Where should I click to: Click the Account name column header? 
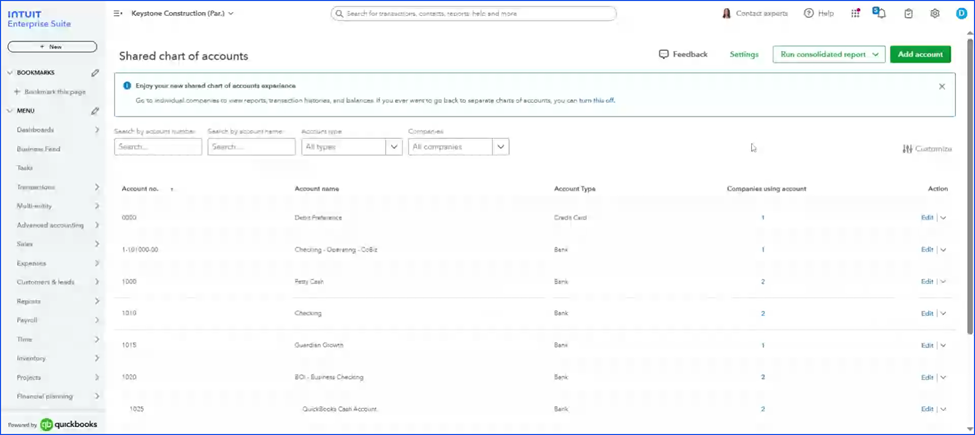317,189
